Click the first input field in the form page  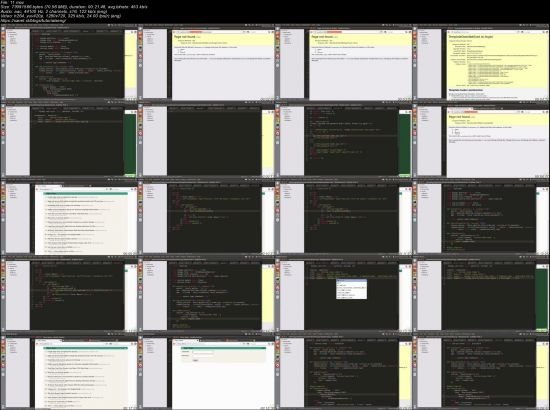[203, 351]
